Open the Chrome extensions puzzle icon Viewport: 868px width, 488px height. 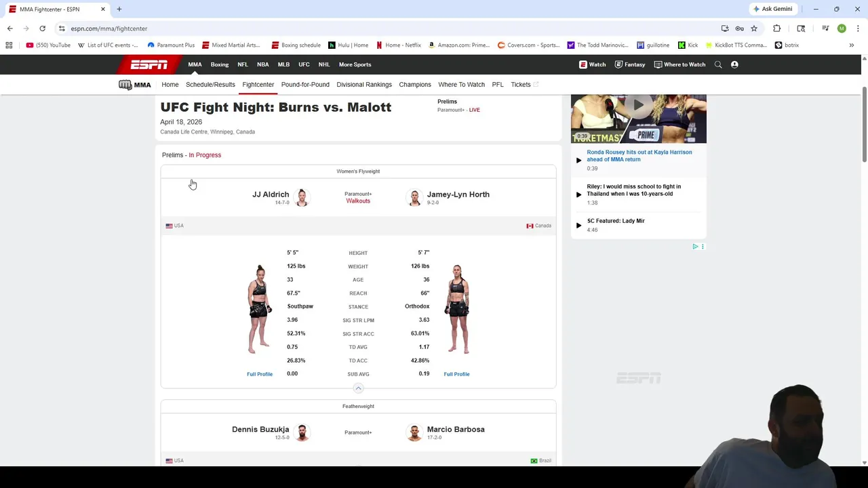click(x=776, y=28)
